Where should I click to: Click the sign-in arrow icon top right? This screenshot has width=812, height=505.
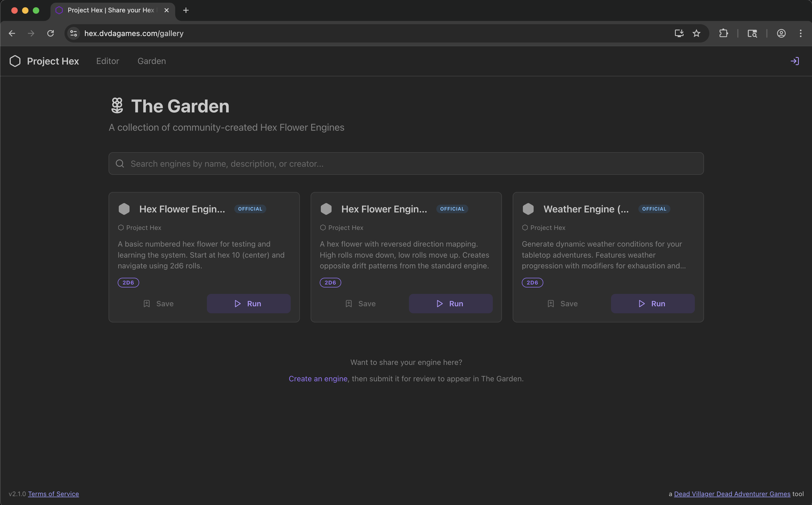pyautogui.click(x=795, y=61)
